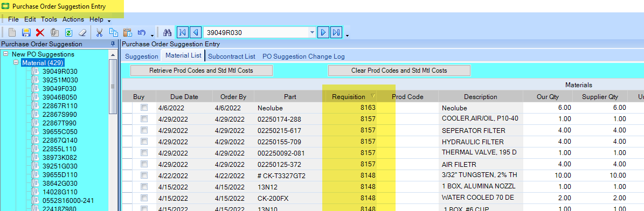Screen dimensions: 644x211
Task: Go to first record navigation arrow
Action: [x=182, y=32]
